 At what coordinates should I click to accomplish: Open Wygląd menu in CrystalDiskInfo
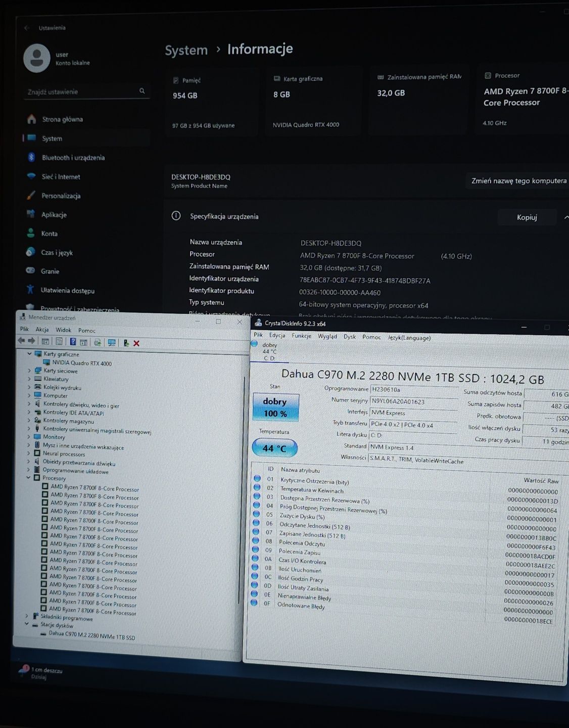(x=327, y=336)
